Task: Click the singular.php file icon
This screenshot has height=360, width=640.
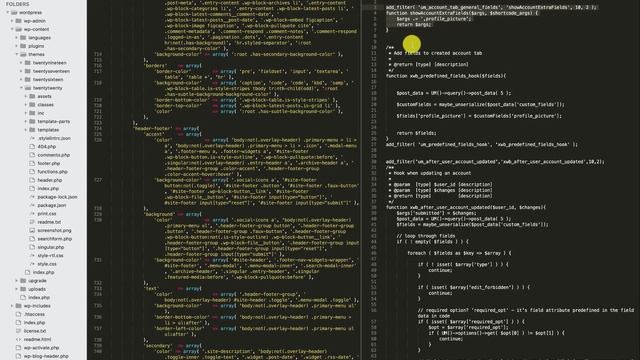Action: [x=32, y=247]
